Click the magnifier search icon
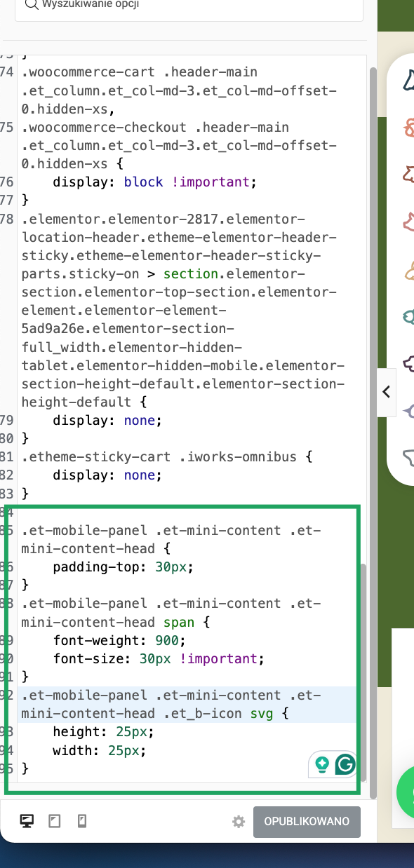The height and width of the screenshot is (868, 414). pos(31,4)
